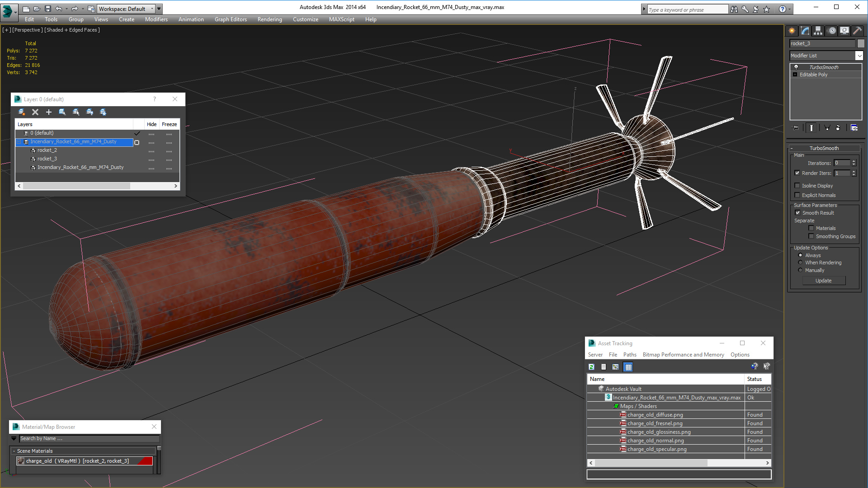Screen dimensions: 868x488
Task: Open the Hierarchy command panel tab
Action: tap(818, 31)
